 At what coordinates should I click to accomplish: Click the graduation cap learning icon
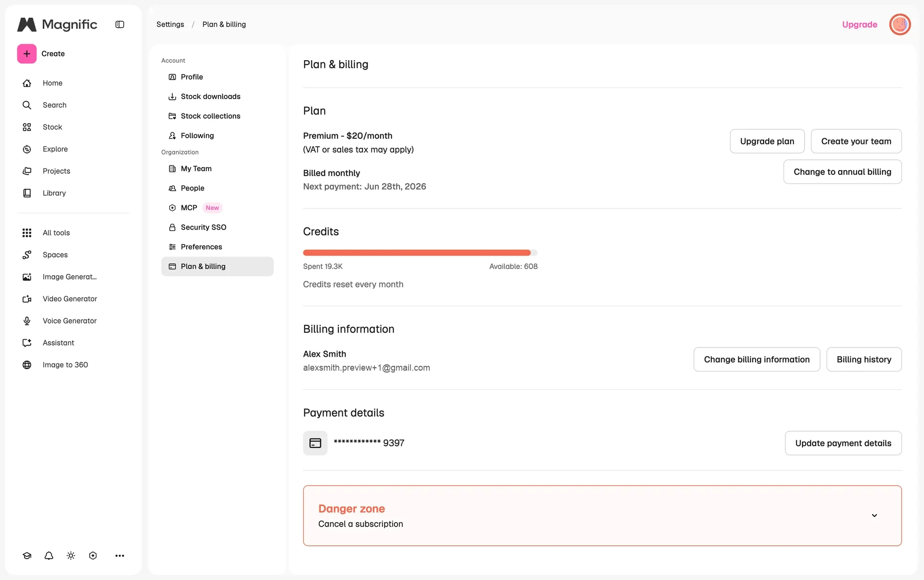pyautogui.click(x=27, y=555)
